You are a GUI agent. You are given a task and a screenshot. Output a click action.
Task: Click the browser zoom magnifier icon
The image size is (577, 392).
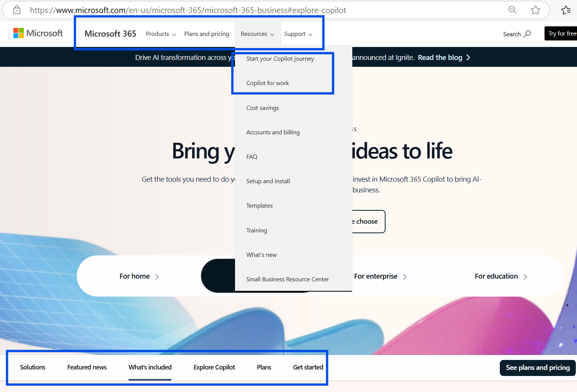tap(512, 10)
